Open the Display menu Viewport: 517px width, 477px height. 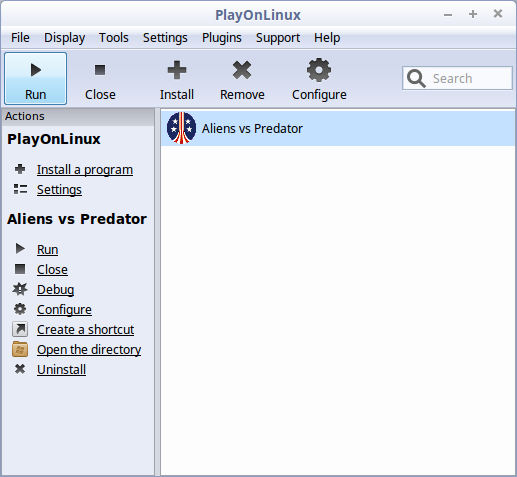pos(65,38)
